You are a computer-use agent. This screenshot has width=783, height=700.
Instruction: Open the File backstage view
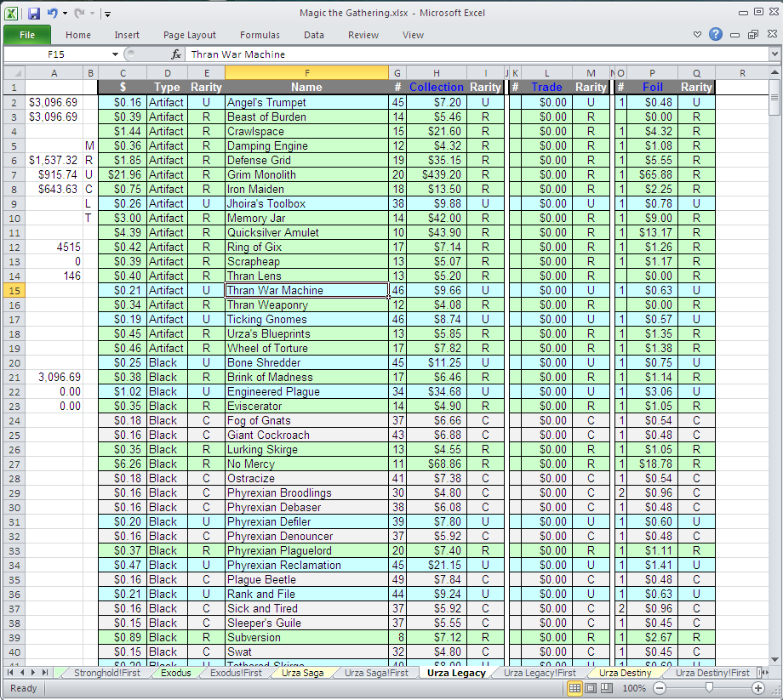click(27, 35)
